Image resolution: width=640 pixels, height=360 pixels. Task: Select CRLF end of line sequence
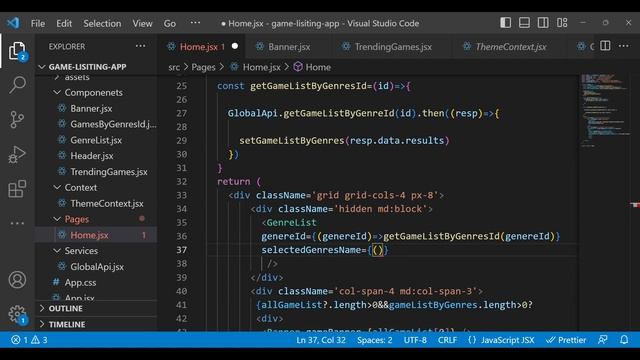point(447,340)
